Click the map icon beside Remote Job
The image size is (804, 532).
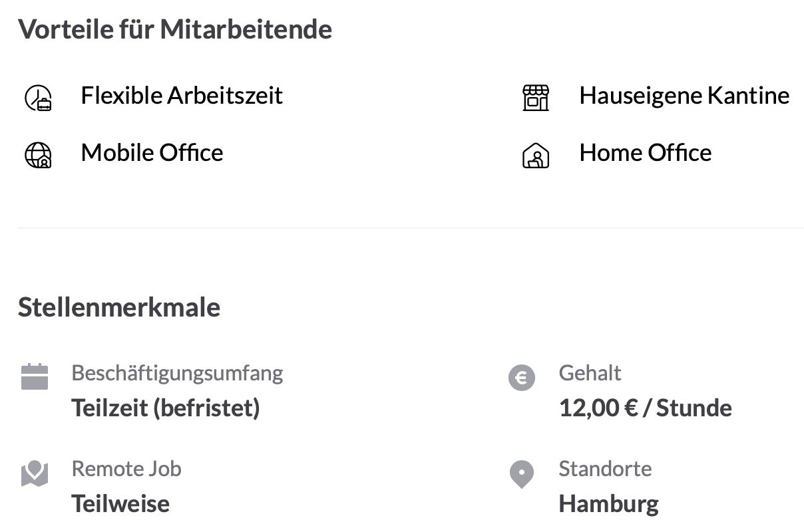click(x=35, y=474)
